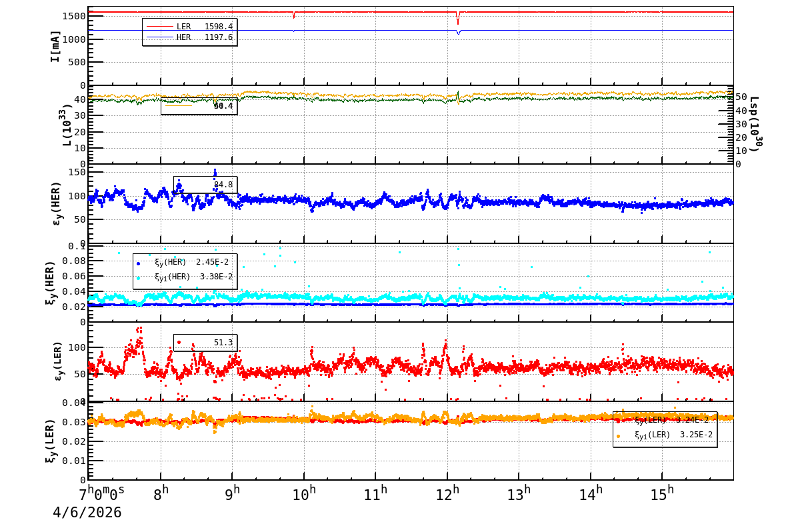Click the cyan ξyi(HER) 3.38E-2 legend marker

point(139,277)
